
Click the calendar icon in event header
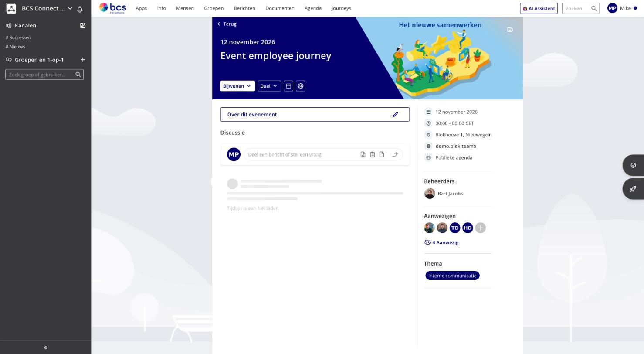point(288,86)
